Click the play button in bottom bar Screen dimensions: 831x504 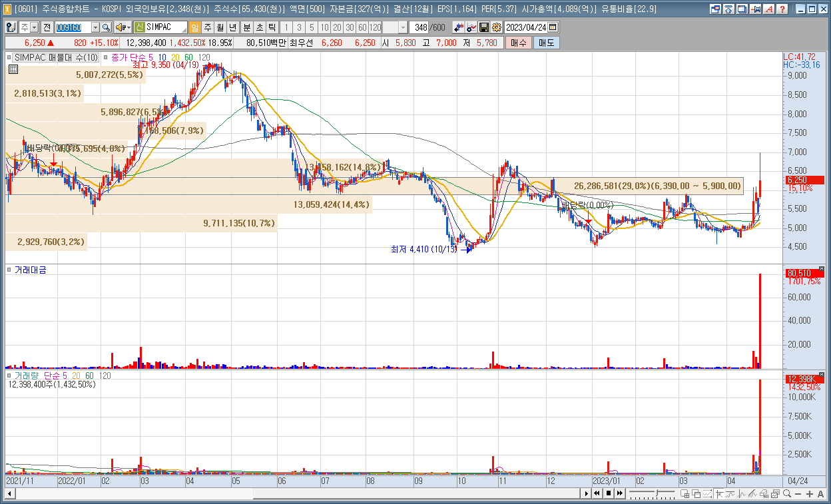click(x=587, y=493)
